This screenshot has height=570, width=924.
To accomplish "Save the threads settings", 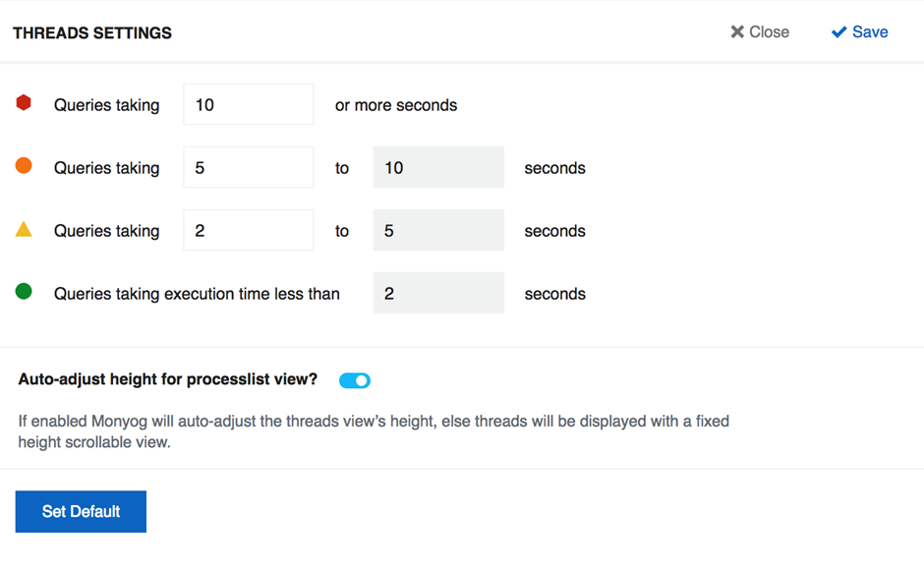I will point(860,32).
